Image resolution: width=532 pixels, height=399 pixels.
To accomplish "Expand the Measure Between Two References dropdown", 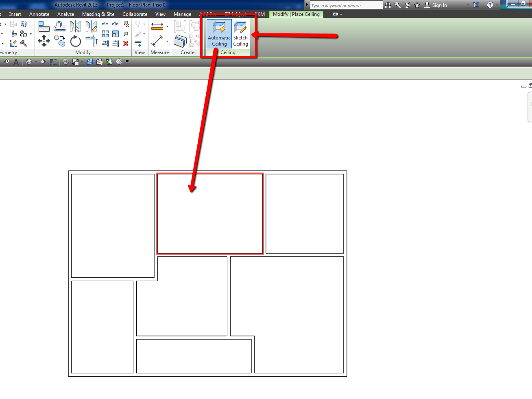I will pos(168,41).
